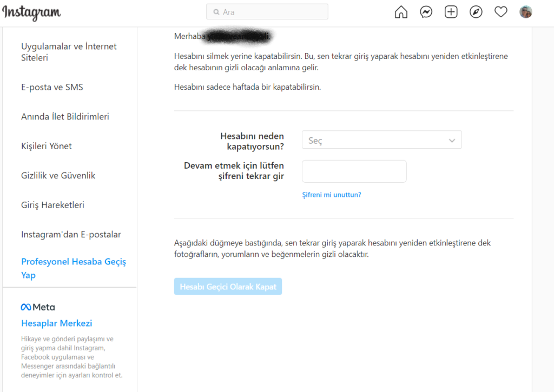Create new post with plus icon

coord(451,12)
